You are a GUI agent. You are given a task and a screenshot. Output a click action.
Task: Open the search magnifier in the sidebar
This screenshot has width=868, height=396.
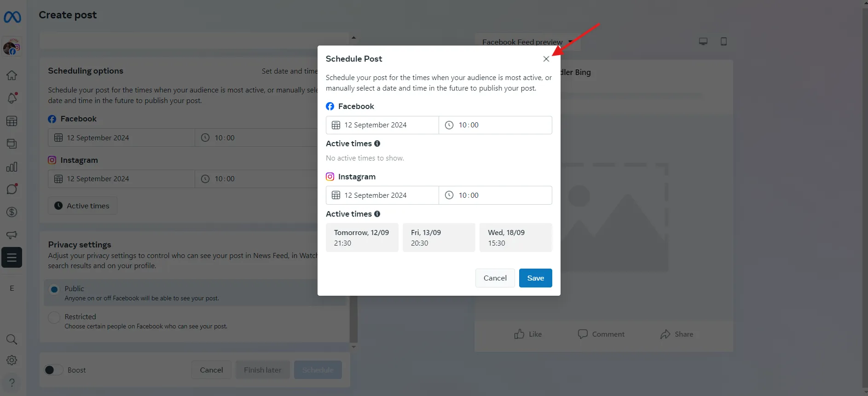tap(12, 339)
